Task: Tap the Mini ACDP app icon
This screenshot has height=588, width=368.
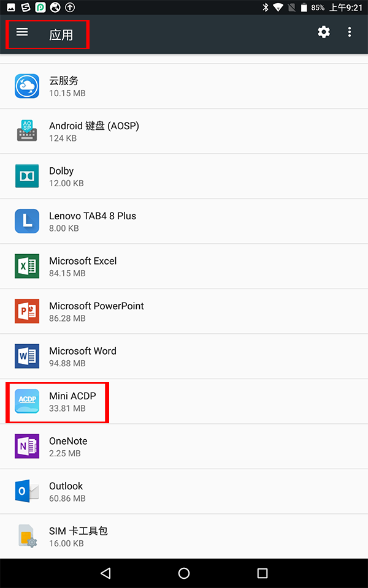Action: tap(27, 401)
